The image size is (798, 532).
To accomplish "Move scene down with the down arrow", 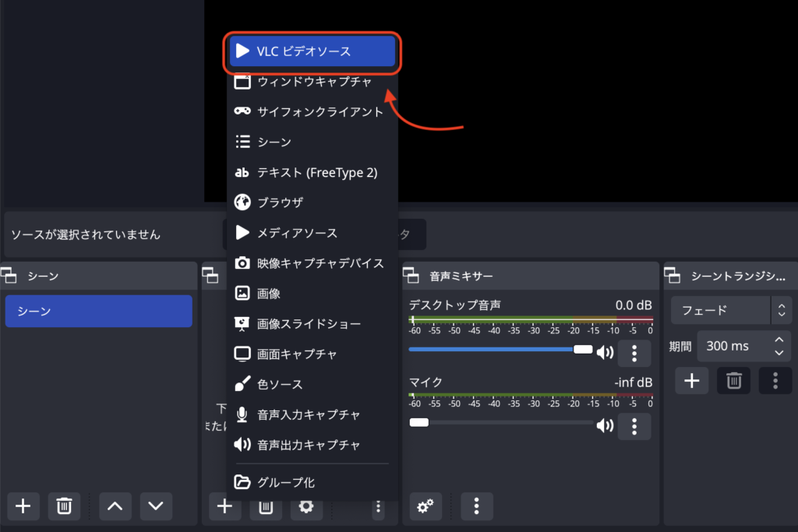I will (156, 506).
